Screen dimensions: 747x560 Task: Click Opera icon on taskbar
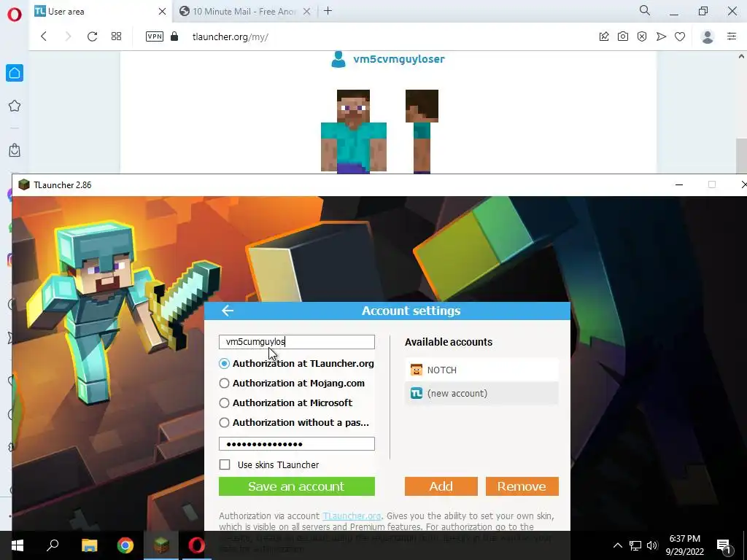pos(197,545)
